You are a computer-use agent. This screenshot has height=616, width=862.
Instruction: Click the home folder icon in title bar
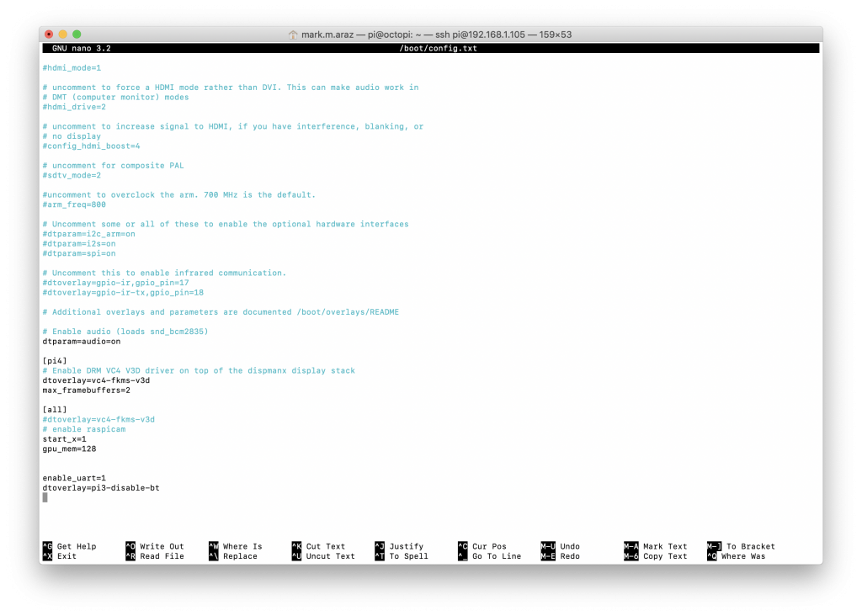point(293,35)
